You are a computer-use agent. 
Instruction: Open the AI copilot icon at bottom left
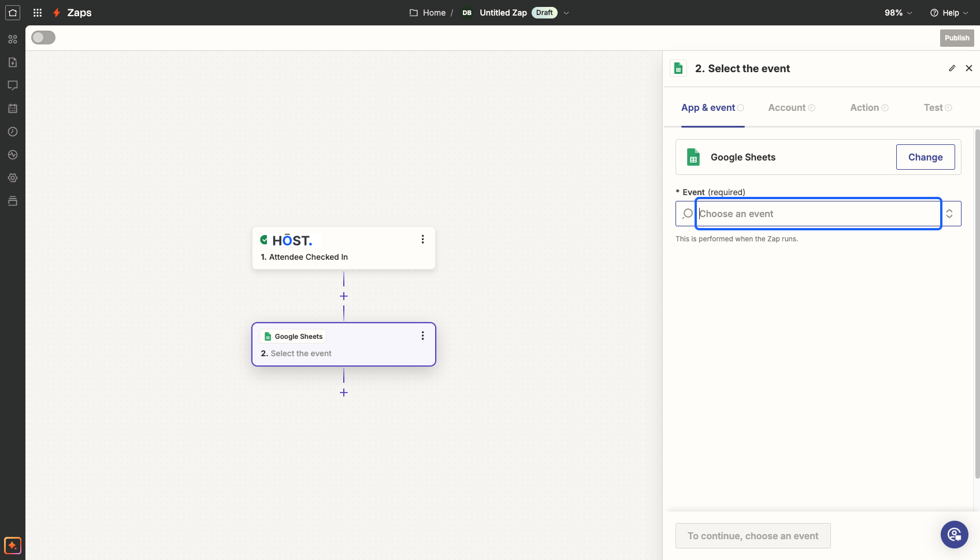tap(13, 546)
